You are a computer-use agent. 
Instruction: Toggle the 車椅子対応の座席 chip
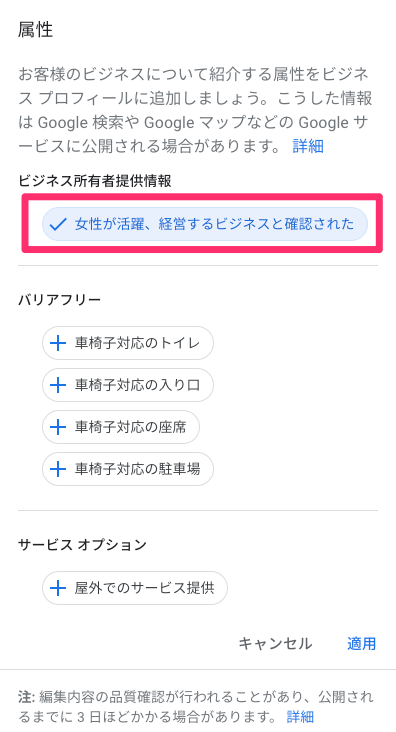[121, 427]
